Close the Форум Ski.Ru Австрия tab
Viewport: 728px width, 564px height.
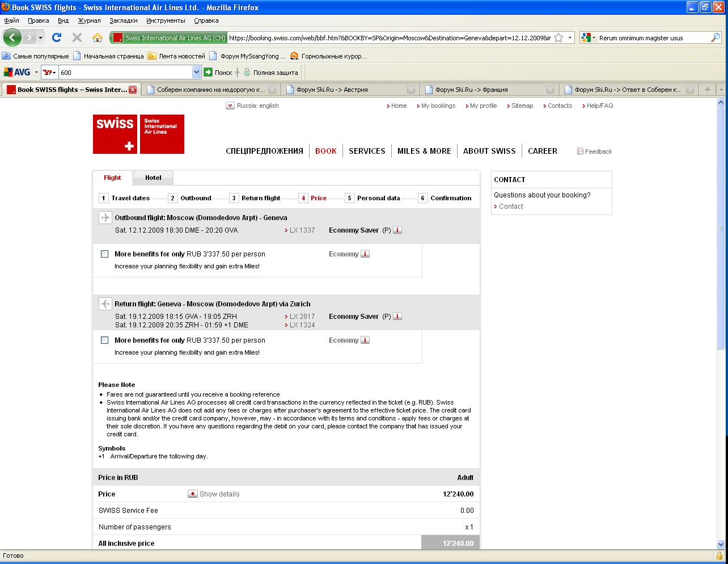(x=411, y=90)
